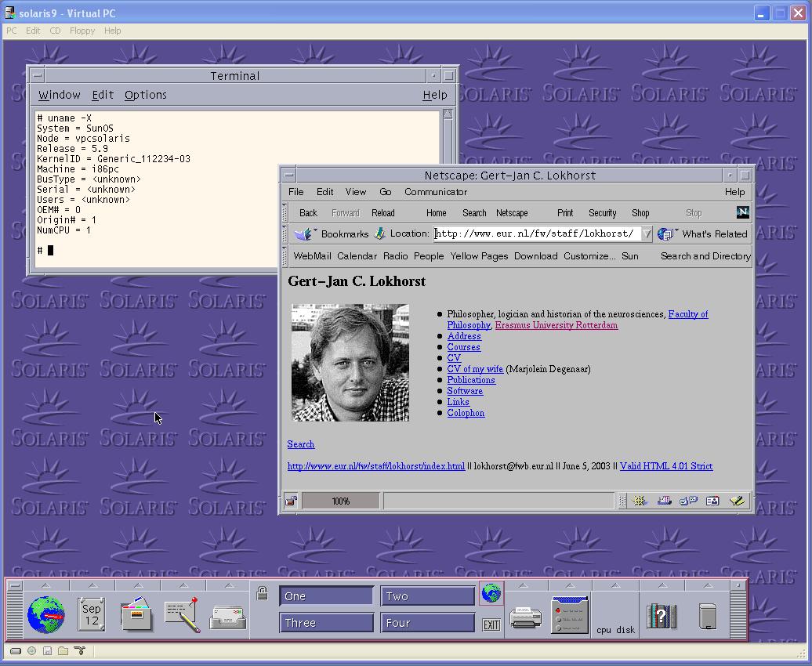Click the Bookmarks icon in Netscape's location toolbar
Screen dimensions: 812x666
(306, 234)
